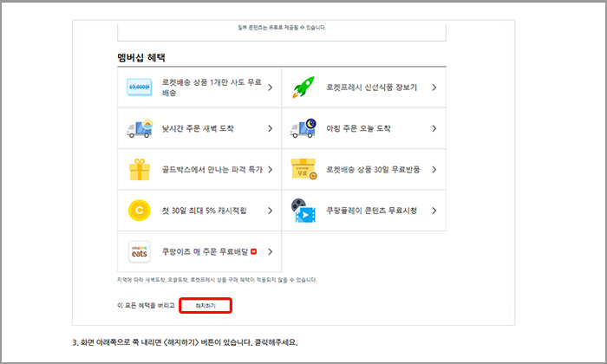Open 아침 주문 오늘 도착 benefit
Image resolution: width=607 pixels, height=364 pixels.
point(364,128)
